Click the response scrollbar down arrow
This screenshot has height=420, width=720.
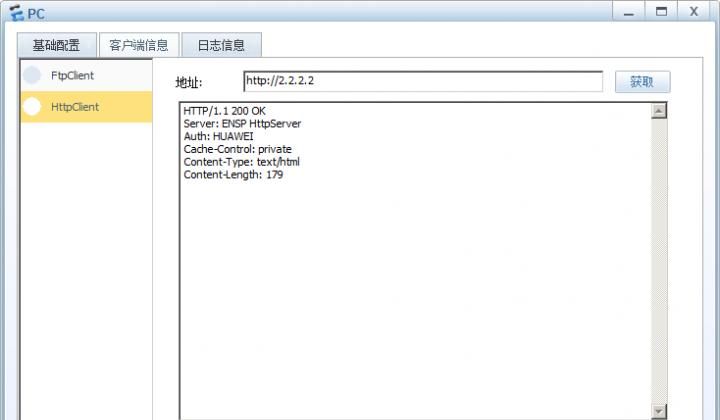(658, 411)
